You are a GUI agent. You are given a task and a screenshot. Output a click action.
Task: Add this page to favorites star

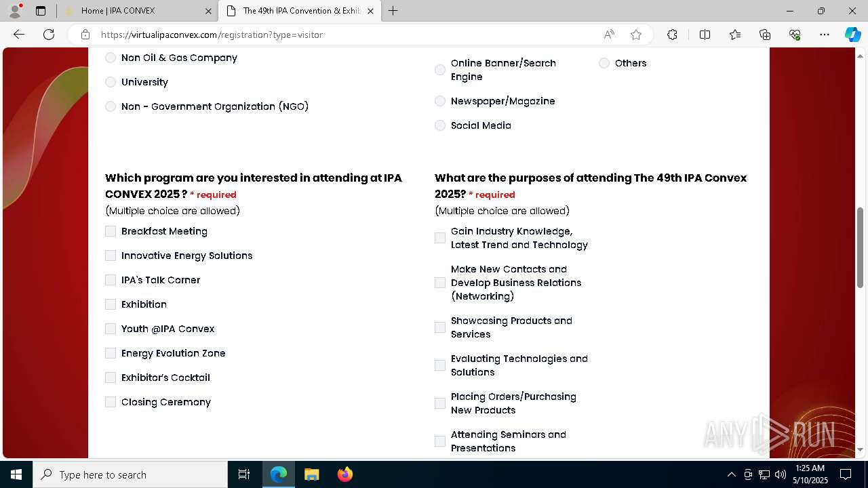pyautogui.click(x=635, y=35)
